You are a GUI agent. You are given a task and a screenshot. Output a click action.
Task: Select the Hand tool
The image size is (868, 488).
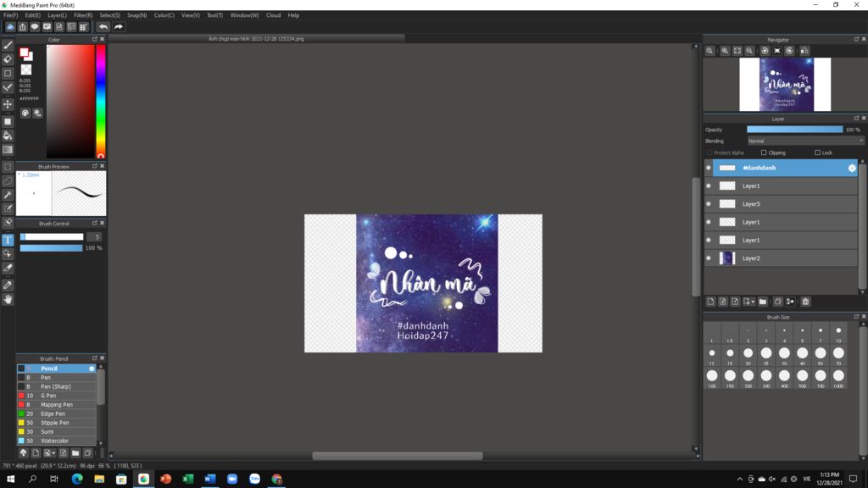pos(8,299)
